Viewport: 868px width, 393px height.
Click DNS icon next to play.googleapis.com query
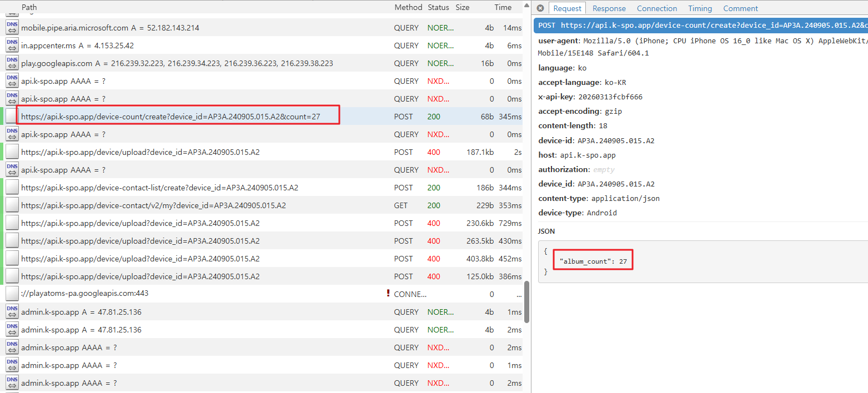pos(12,63)
